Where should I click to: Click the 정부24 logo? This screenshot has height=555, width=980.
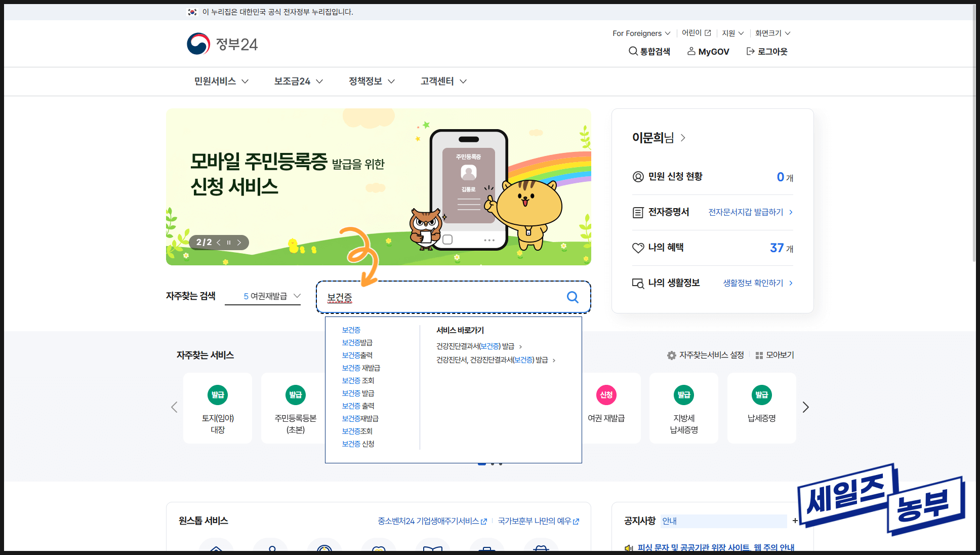pyautogui.click(x=222, y=44)
